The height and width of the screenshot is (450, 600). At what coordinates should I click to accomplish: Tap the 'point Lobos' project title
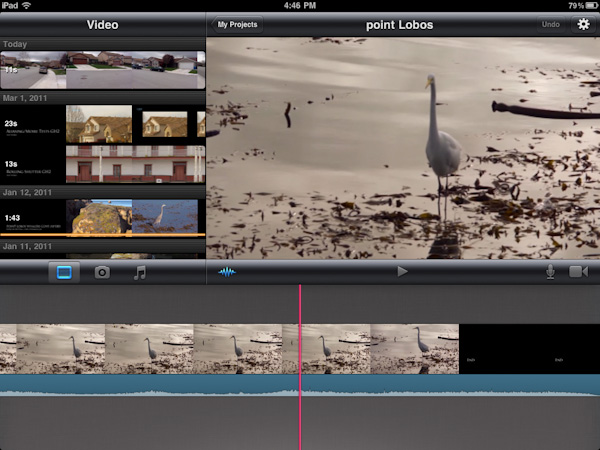pos(399,25)
